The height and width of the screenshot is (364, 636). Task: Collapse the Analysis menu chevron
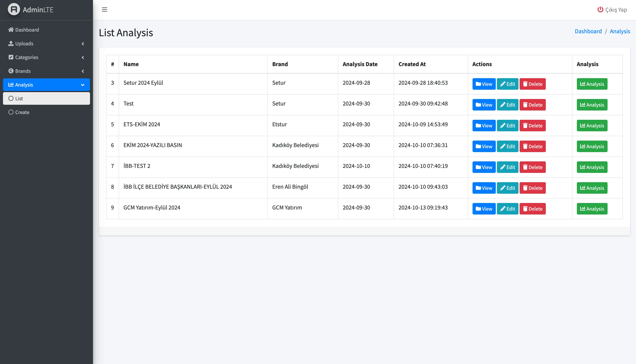[x=83, y=85]
